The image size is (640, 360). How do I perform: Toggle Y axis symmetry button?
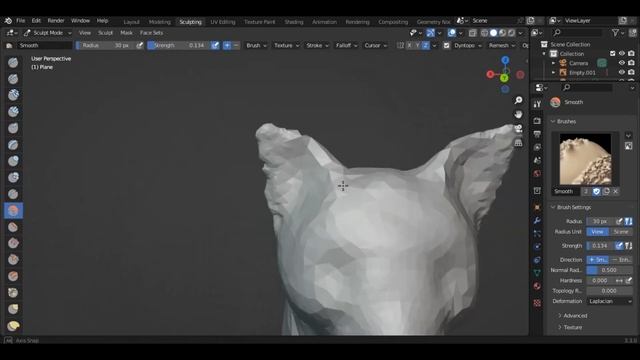[418, 46]
